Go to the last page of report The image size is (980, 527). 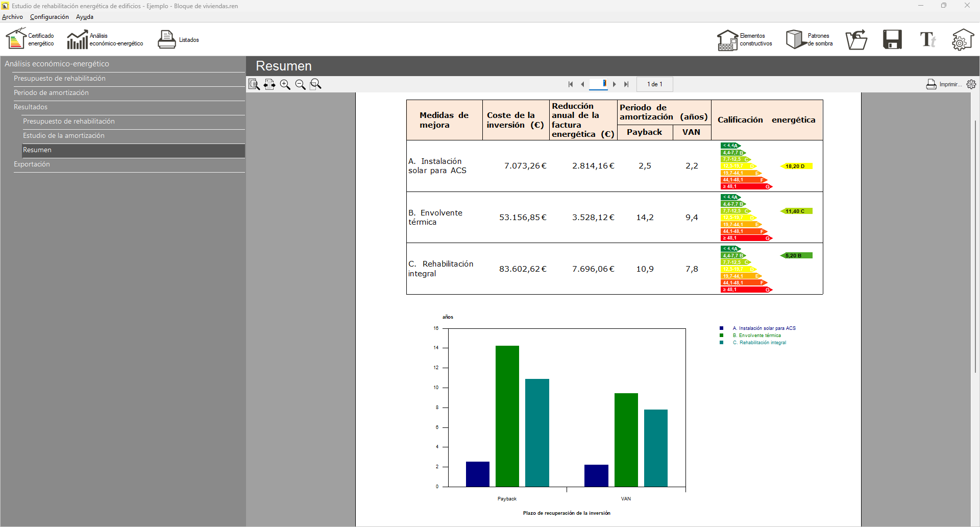(x=626, y=84)
